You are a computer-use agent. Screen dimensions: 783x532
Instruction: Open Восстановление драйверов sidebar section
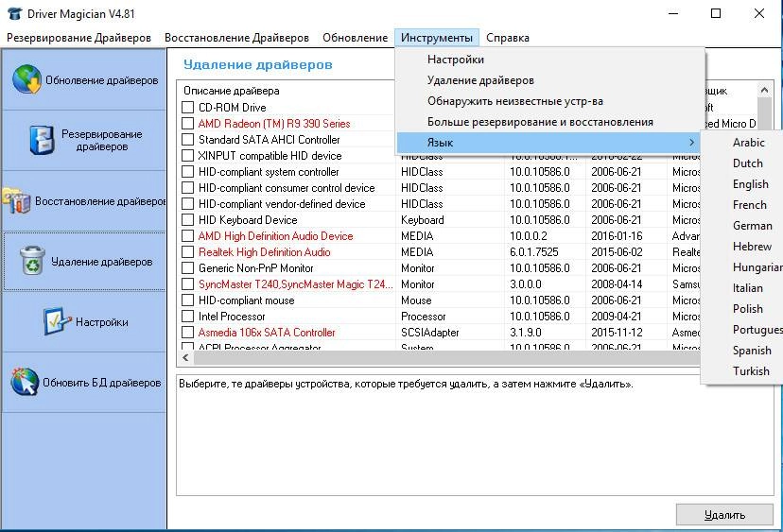tap(84, 201)
